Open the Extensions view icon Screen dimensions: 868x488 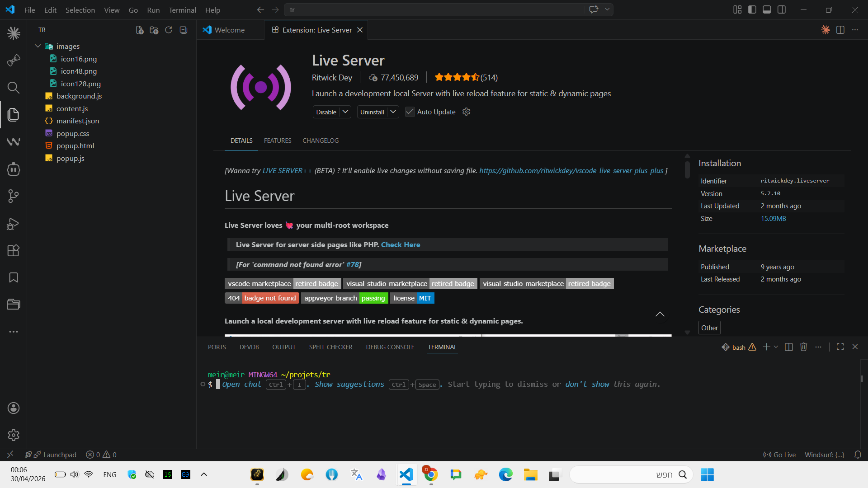[x=14, y=251]
